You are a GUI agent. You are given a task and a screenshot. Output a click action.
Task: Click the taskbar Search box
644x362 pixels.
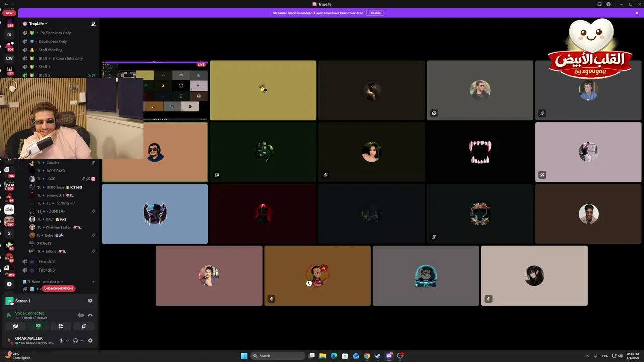(278, 356)
